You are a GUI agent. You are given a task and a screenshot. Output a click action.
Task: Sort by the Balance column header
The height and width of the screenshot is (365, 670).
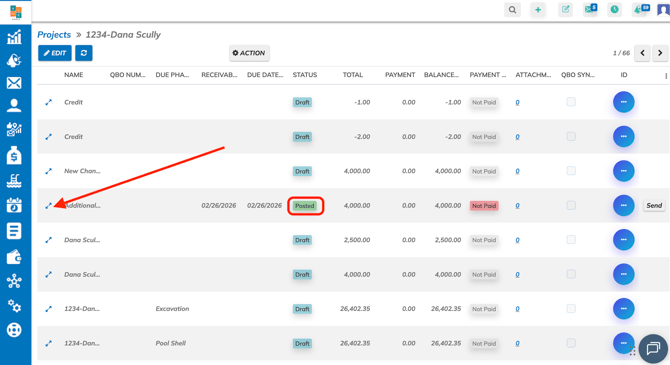(441, 75)
